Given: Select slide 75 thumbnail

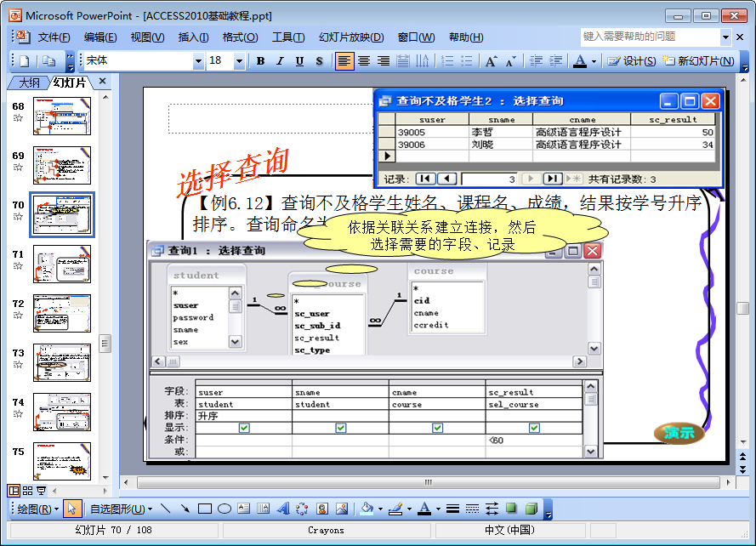Looking at the screenshot, I should point(62,461).
